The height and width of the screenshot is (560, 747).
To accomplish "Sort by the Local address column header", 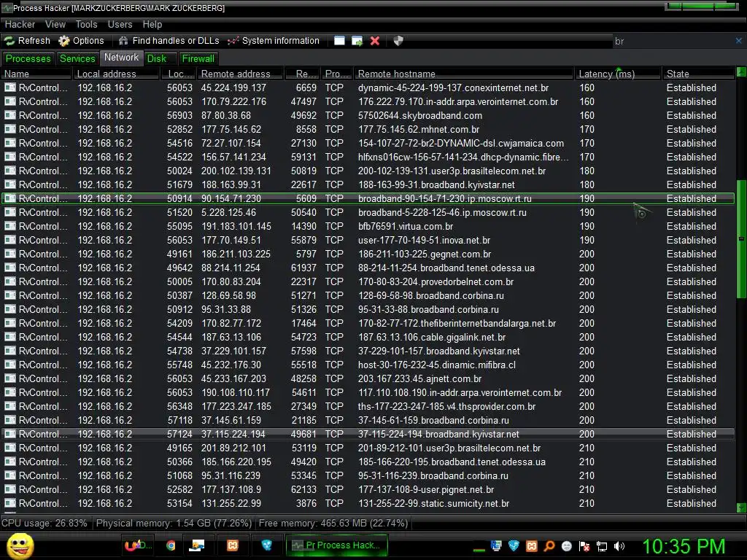I will coord(116,74).
